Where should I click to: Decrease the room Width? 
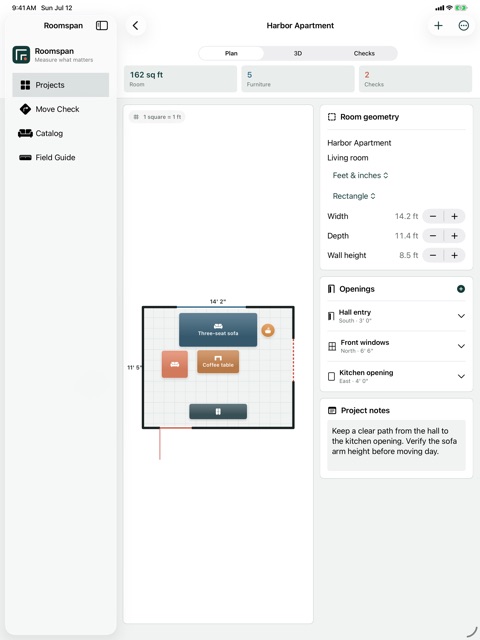(x=433, y=216)
